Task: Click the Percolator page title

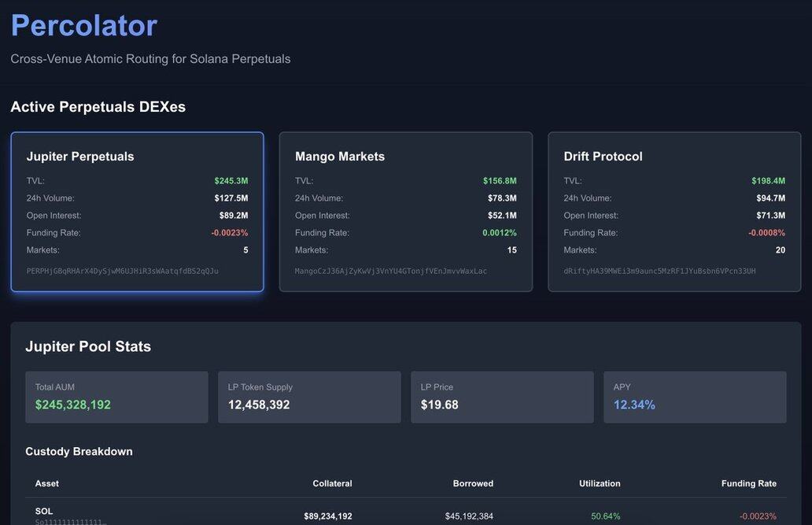Action: (84, 25)
